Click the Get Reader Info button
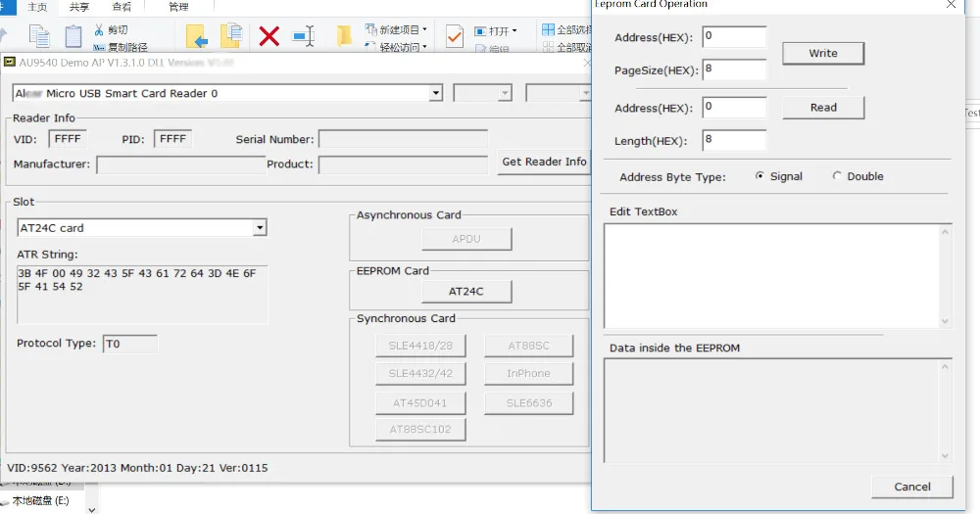Screen dimensions: 980x514 pos(544,162)
